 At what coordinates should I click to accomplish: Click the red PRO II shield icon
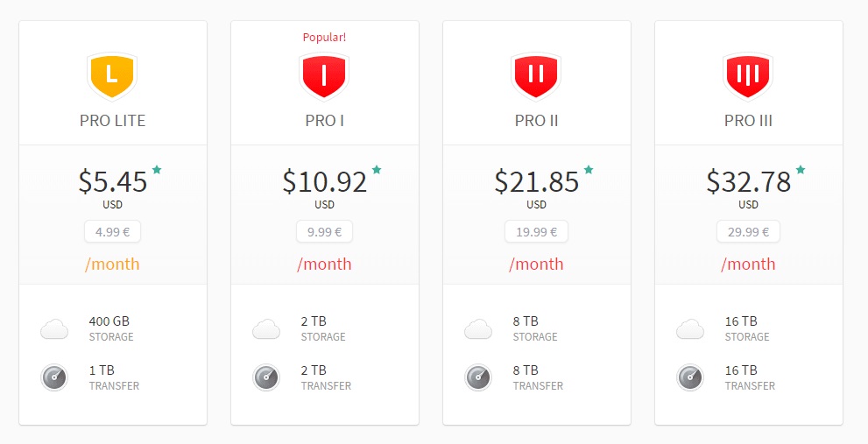(536, 76)
